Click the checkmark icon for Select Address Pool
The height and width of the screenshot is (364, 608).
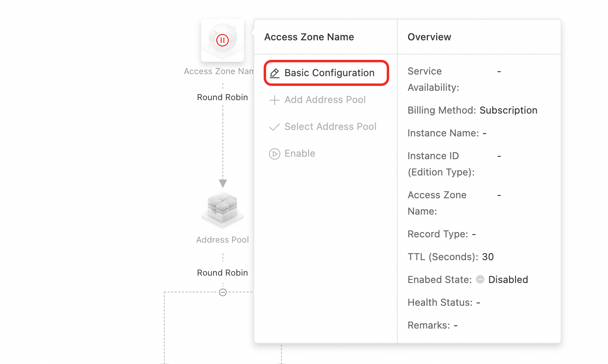click(275, 127)
